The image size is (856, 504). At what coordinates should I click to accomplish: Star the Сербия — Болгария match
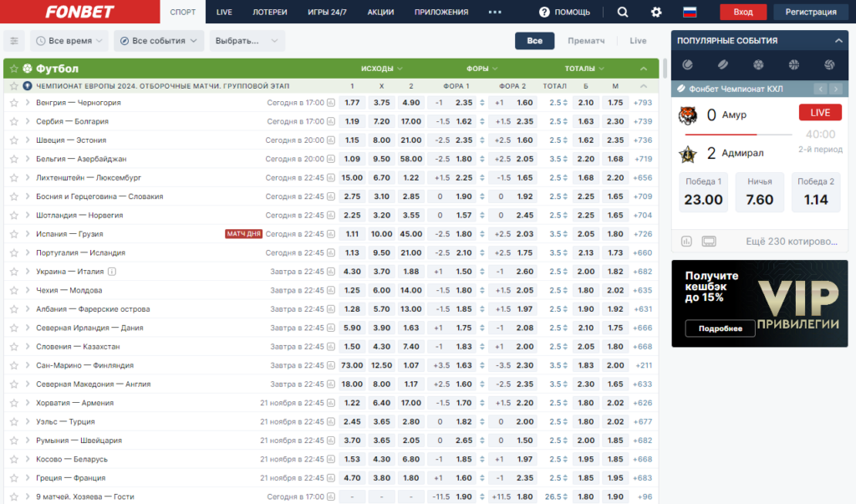pos(13,121)
